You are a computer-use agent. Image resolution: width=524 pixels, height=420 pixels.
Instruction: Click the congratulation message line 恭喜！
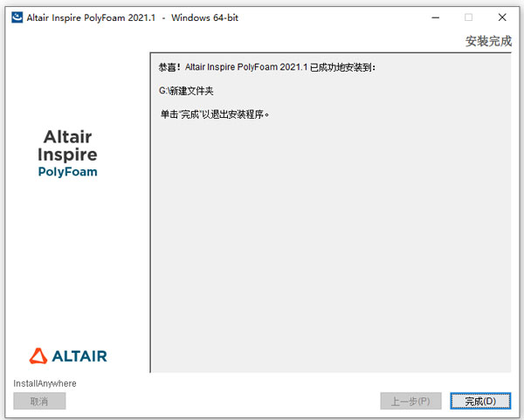point(266,67)
